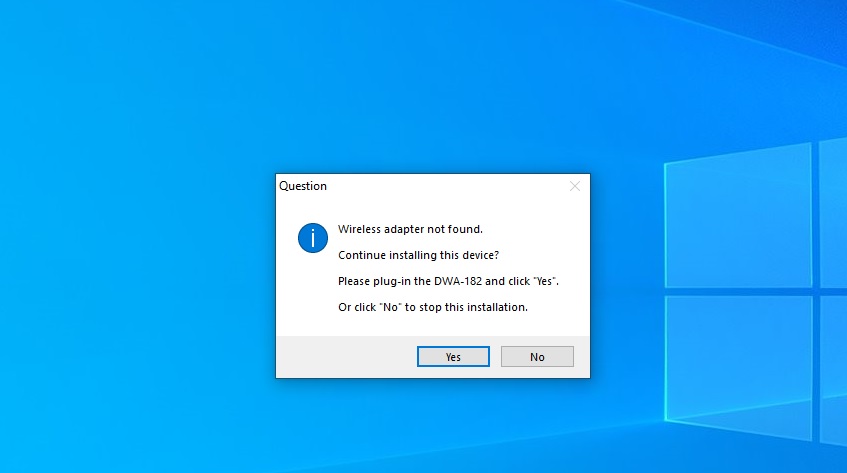This screenshot has height=473, width=847.
Task: Click the "Question" dialog title text
Action: (302, 186)
